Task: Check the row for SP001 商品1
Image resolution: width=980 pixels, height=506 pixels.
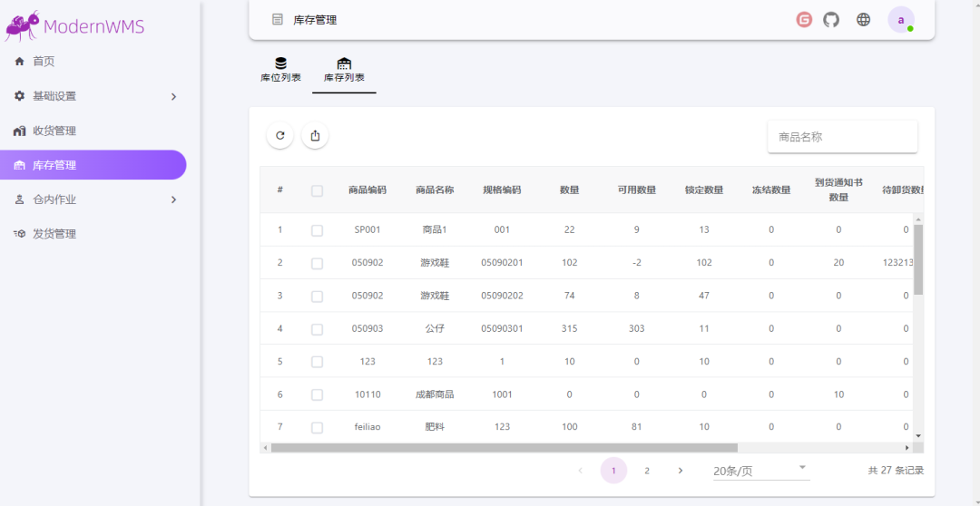Action: click(x=317, y=230)
